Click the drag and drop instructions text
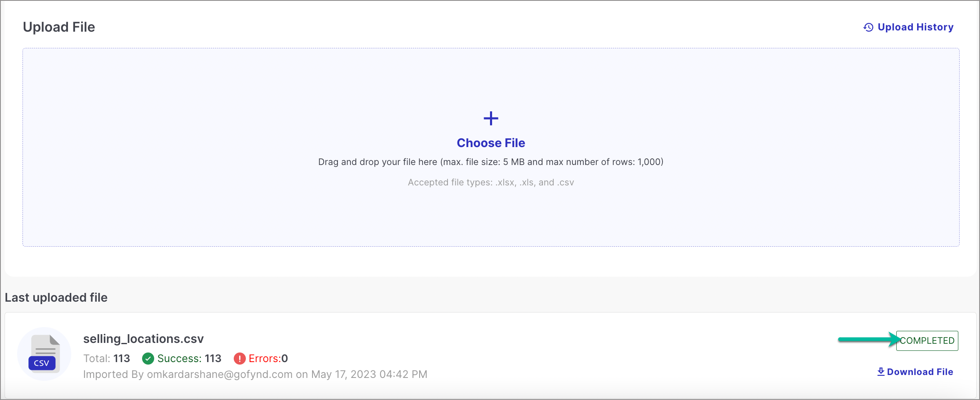Screen dimensions: 980x400 tap(491, 162)
